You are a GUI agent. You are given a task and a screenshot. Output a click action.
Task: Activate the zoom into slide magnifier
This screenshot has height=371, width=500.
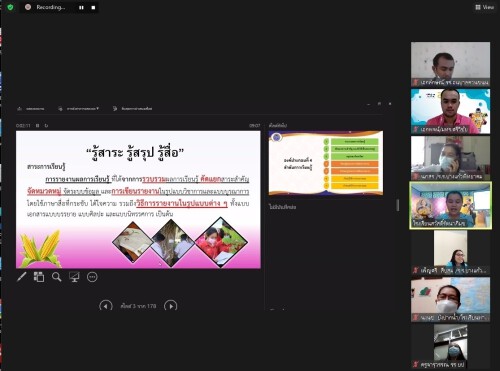pyautogui.click(x=57, y=277)
